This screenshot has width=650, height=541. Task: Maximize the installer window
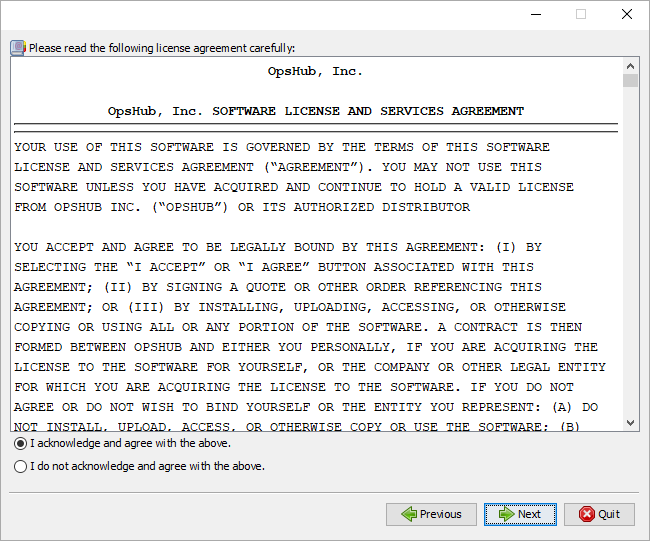click(x=581, y=14)
